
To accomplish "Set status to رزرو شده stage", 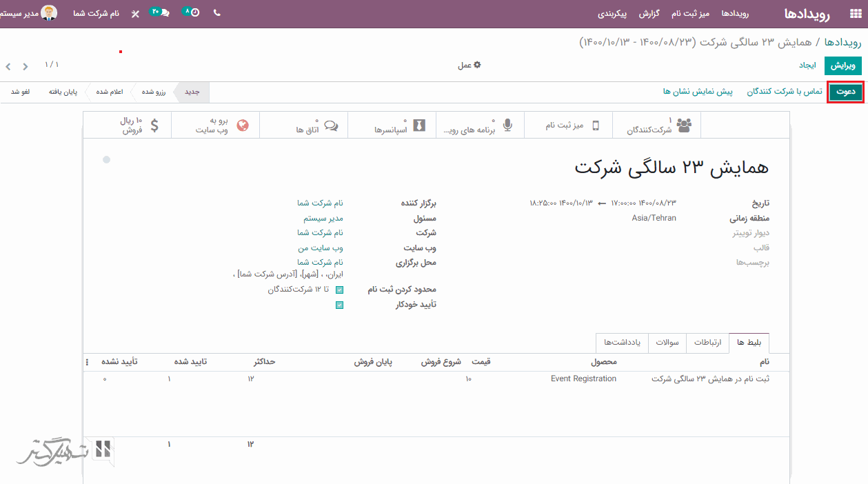I will point(152,92).
